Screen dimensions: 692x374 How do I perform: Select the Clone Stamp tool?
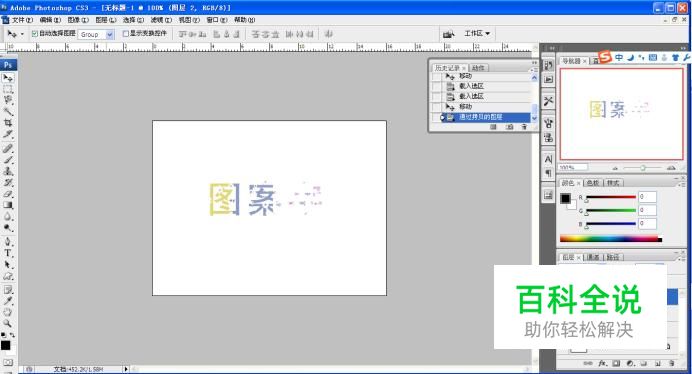8,171
